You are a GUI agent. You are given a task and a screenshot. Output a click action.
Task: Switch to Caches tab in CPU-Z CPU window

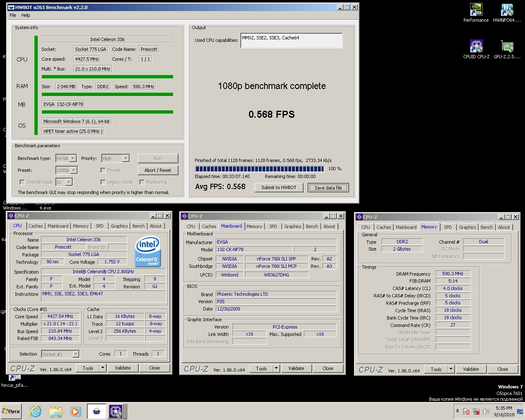(x=36, y=226)
